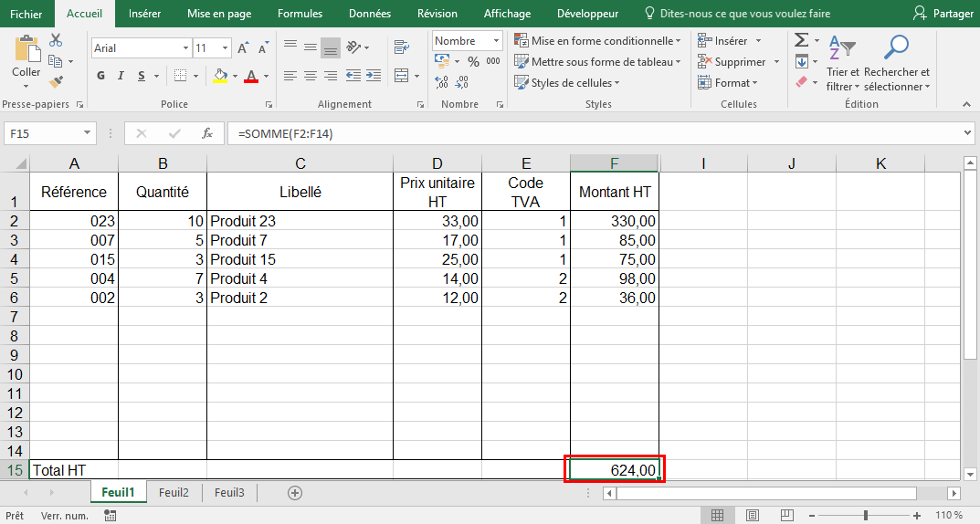Center-align text horizontally in the cell
Image resolution: width=980 pixels, height=524 pixels.
[x=311, y=76]
